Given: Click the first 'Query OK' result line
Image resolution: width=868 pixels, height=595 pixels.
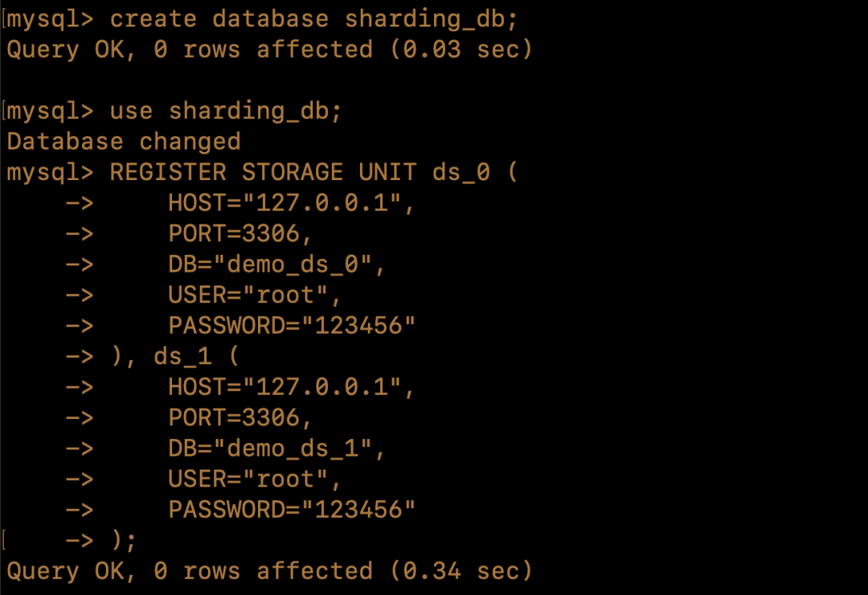Looking at the screenshot, I should [x=269, y=50].
